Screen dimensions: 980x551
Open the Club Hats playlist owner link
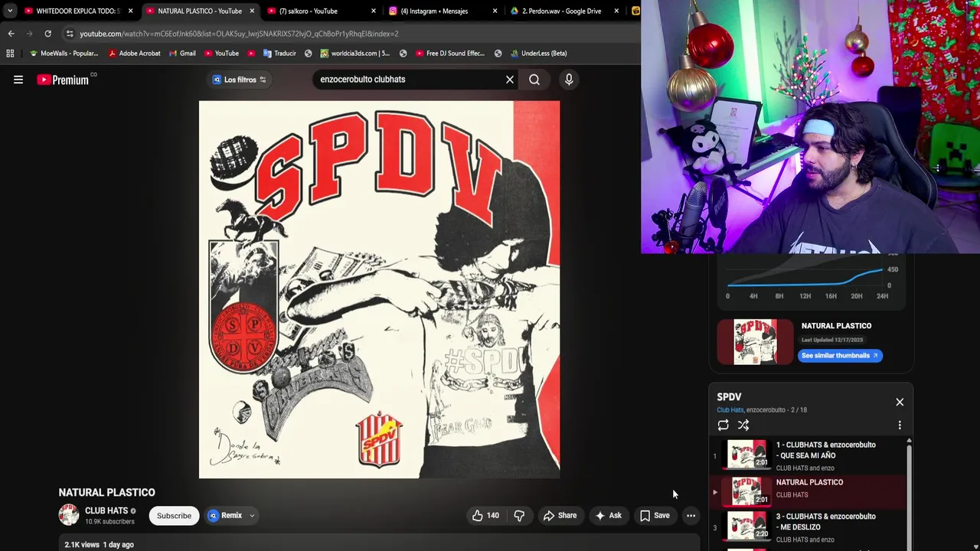(730, 410)
